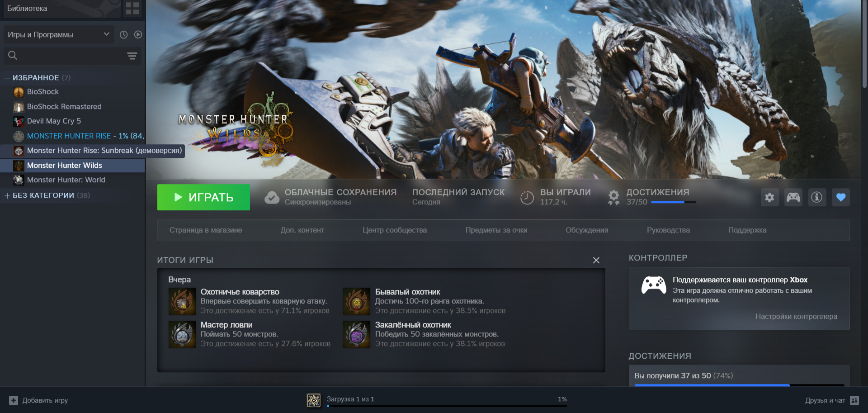Expand the БЕЗ КАТЕГОРИИ category
868x413 pixels.
click(7, 195)
